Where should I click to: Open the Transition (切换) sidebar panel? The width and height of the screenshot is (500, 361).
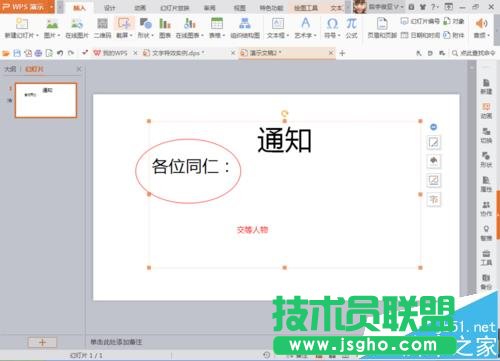pos(486,136)
